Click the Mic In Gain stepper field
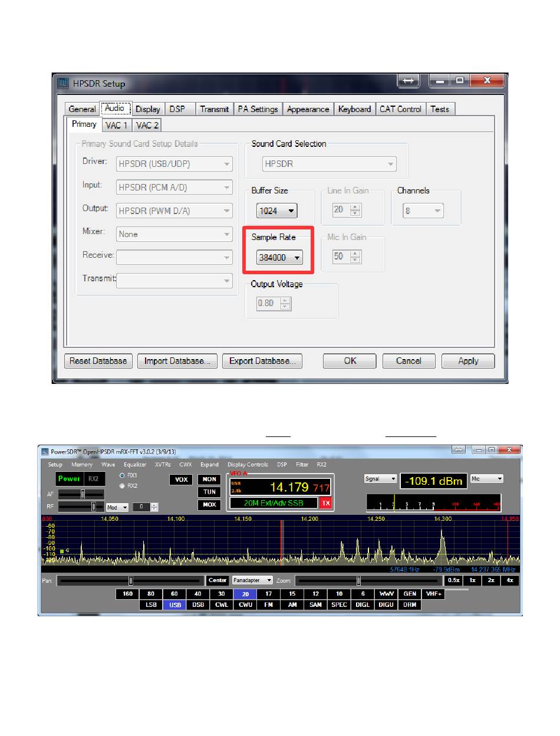Screen dimensions: 560x736 [x=346, y=257]
